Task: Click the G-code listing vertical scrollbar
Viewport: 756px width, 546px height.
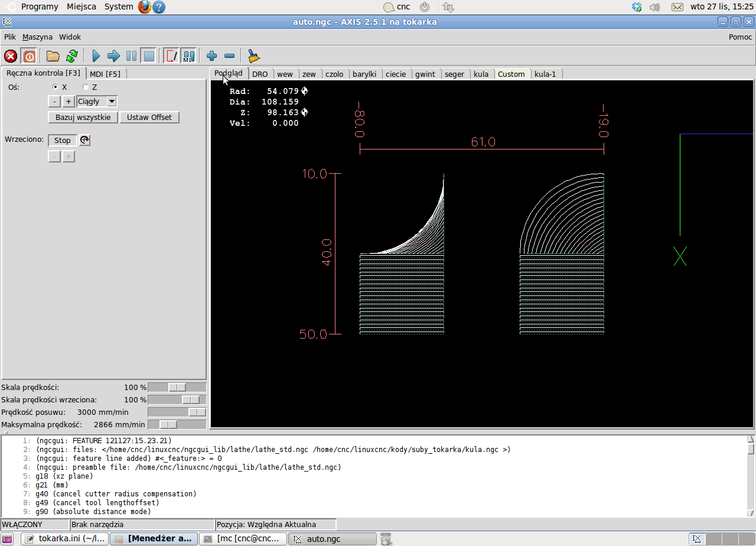Action: [x=751, y=476]
